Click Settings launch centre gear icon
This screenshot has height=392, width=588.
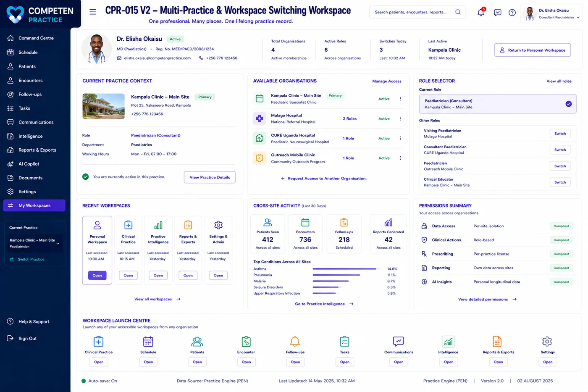547,341
